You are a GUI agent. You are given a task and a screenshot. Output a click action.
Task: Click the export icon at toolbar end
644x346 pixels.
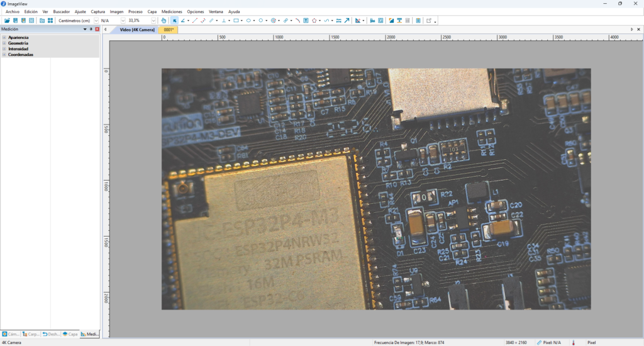pyautogui.click(x=429, y=21)
